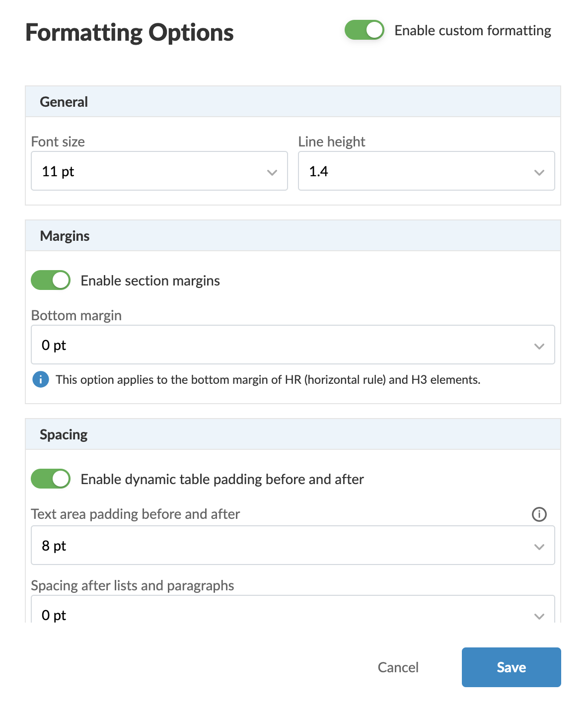Viewport: 588px width, 708px height.
Task: Click the Line height chevron arrow
Action: (539, 172)
